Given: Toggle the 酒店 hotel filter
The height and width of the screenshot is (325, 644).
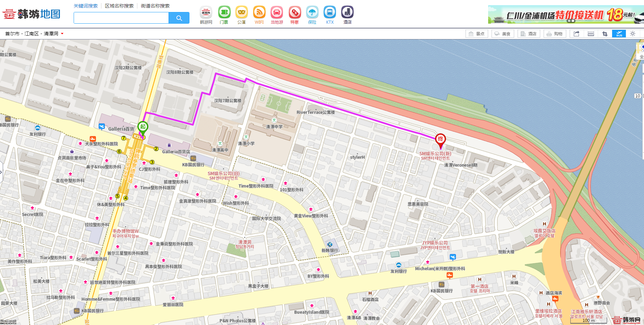Looking at the screenshot, I should [x=529, y=34].
